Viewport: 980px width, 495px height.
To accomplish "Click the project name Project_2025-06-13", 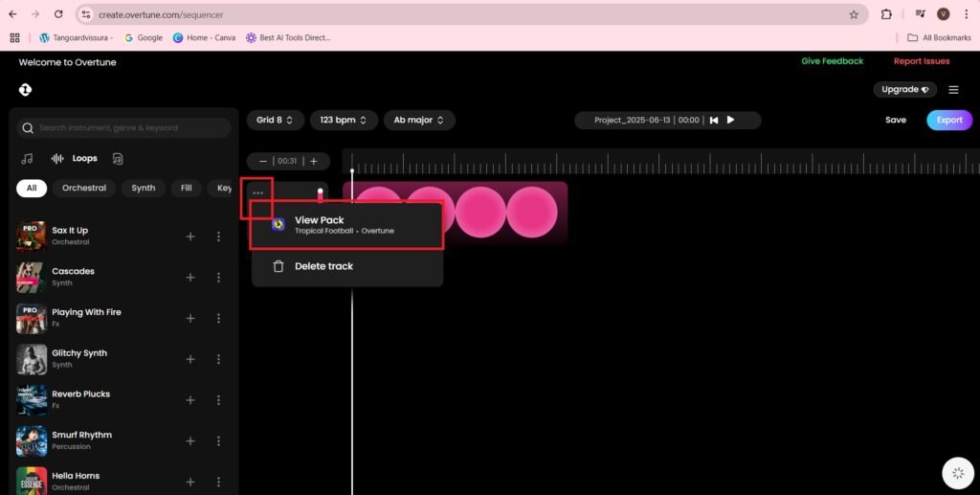I will [x=634, y=120].
